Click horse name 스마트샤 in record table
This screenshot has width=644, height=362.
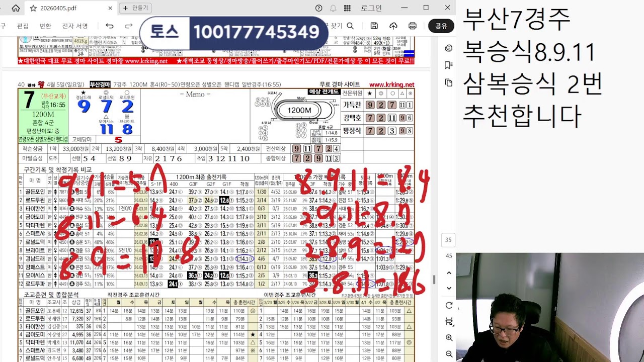[x=35, y=234]
